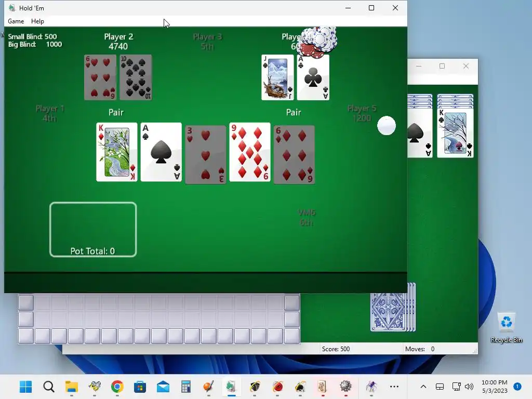Image resolution: width=532 pixels, height=399 pixels.
Task: Click the red checkers taskbar icon
Action: coord(277,387)
